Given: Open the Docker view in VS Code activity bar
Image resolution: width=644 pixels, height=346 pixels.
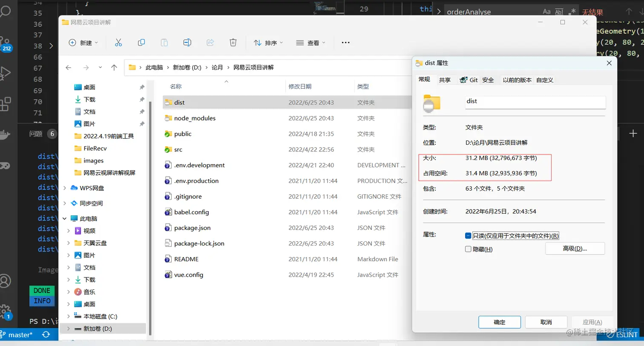Looking at the screenshot, I should click(x=5, y=135).
